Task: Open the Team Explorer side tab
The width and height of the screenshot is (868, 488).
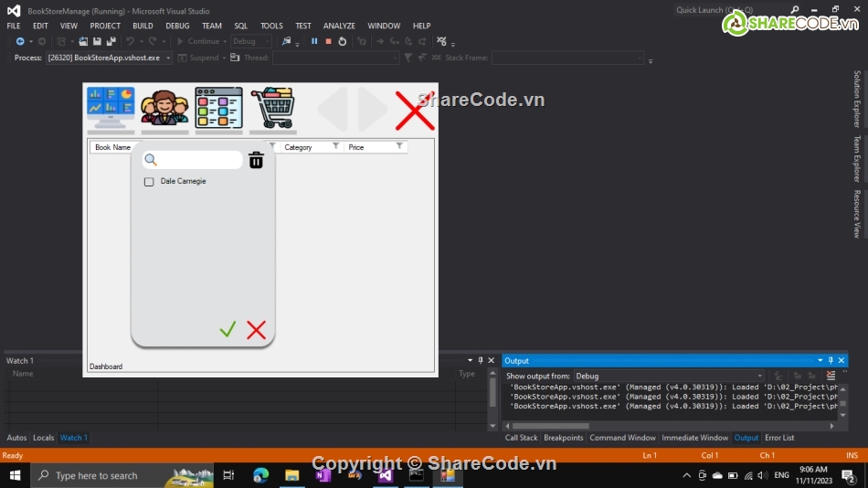Action: [x=857, y=159]
